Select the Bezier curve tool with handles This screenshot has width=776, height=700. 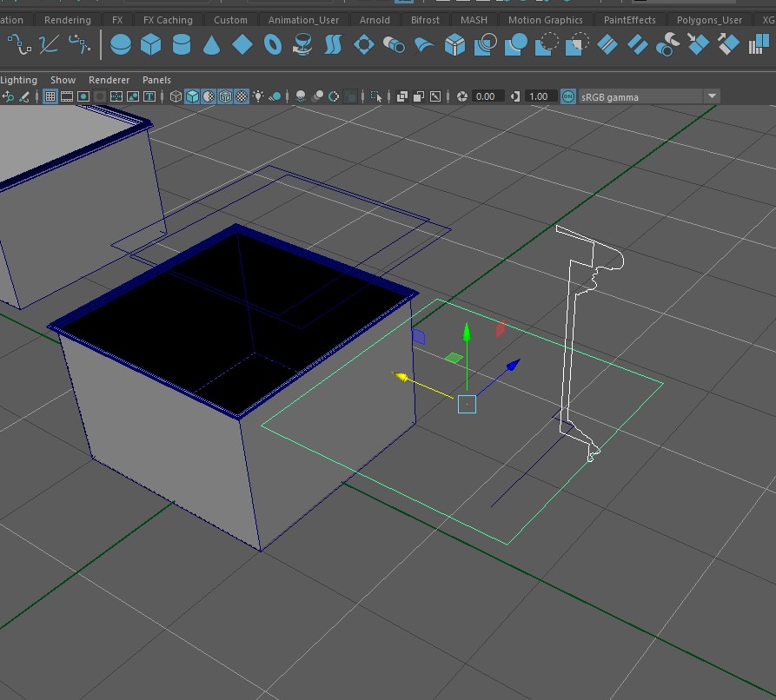click(x=79, y=44)
